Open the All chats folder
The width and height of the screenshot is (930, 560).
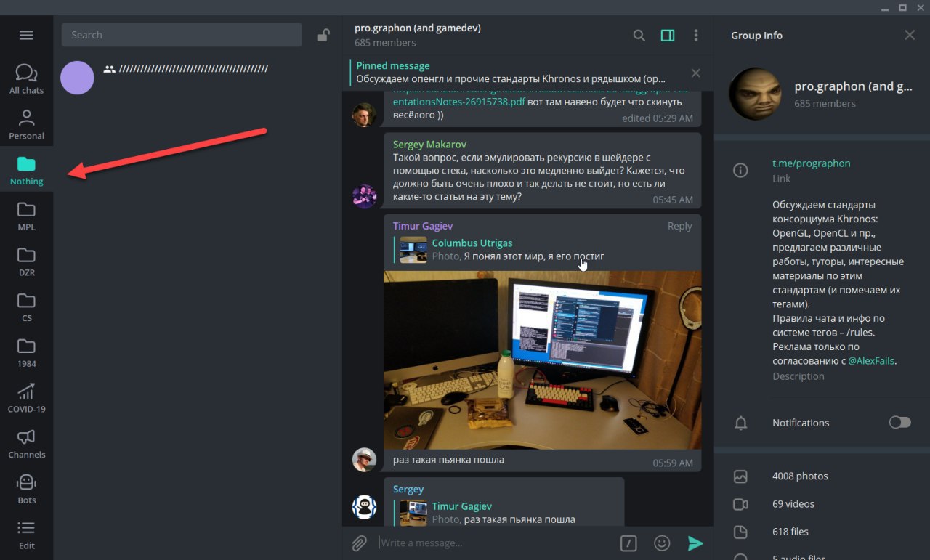coord(26,78)
